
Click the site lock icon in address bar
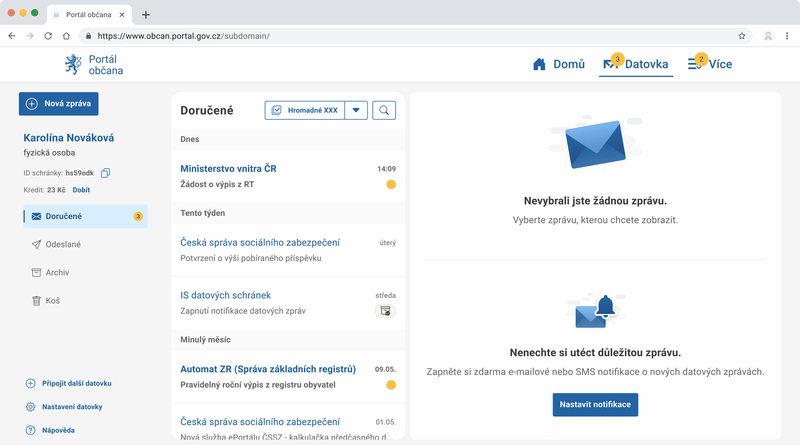[88, 36]
